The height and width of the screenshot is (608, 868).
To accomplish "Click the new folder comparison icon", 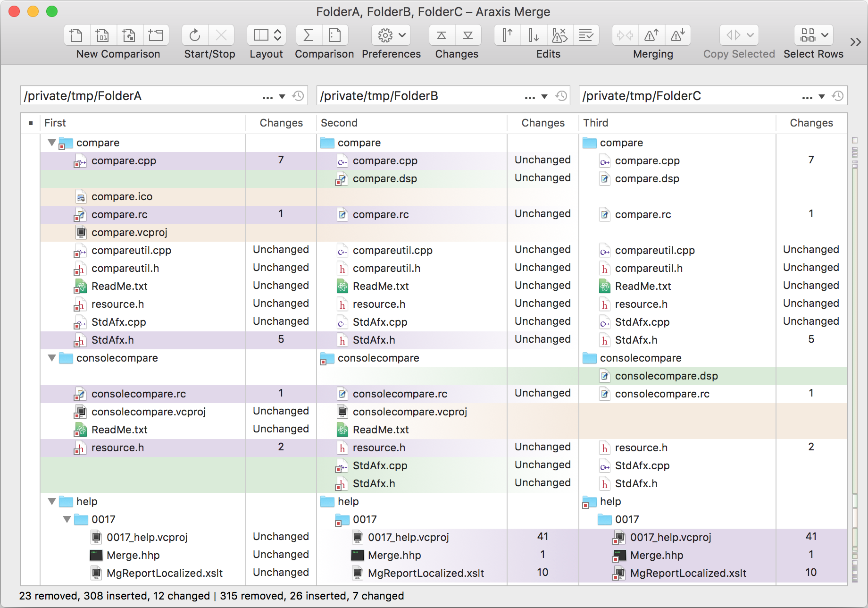I will pos(156,35).
